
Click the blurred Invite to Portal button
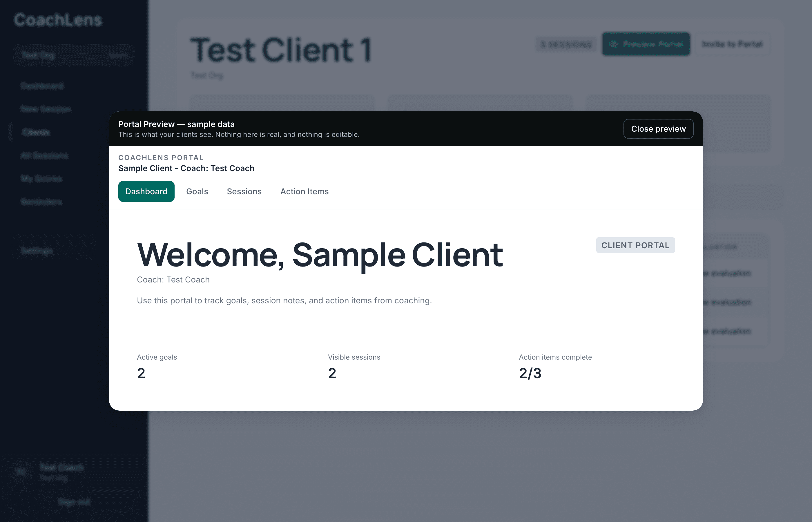tap(732, 44)
